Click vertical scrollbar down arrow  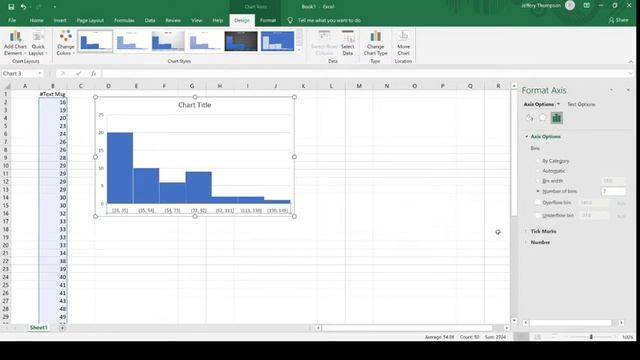point(514,321)
